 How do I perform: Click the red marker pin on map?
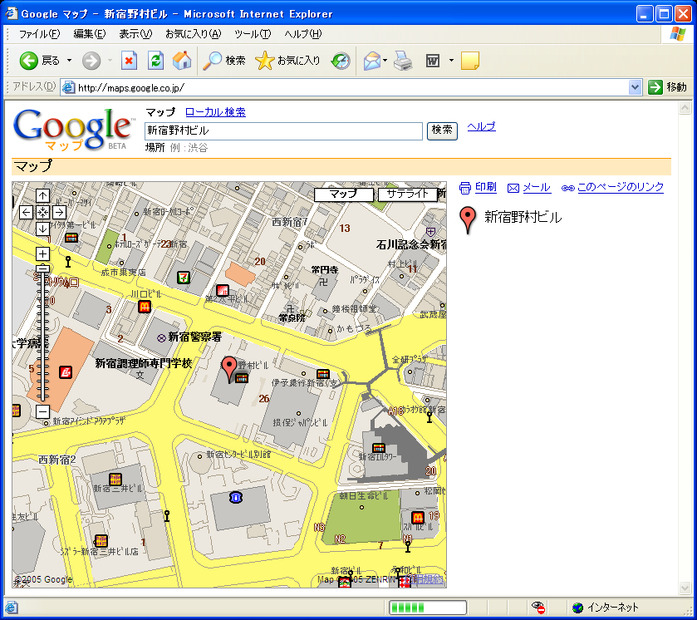point(229,368)
